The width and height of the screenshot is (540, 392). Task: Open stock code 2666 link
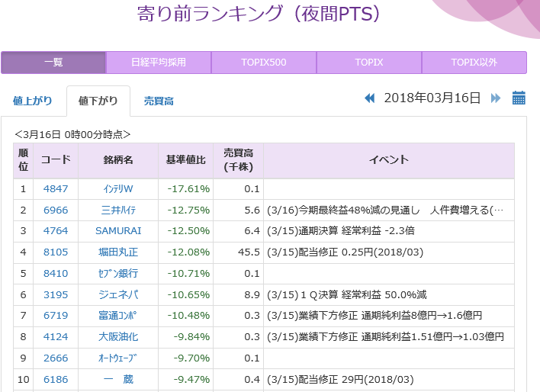click(56, 358)
